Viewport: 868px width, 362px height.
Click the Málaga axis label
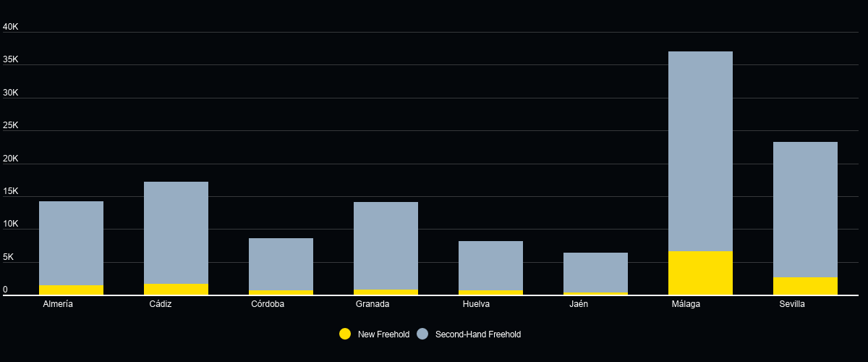(x=686, y=304)
